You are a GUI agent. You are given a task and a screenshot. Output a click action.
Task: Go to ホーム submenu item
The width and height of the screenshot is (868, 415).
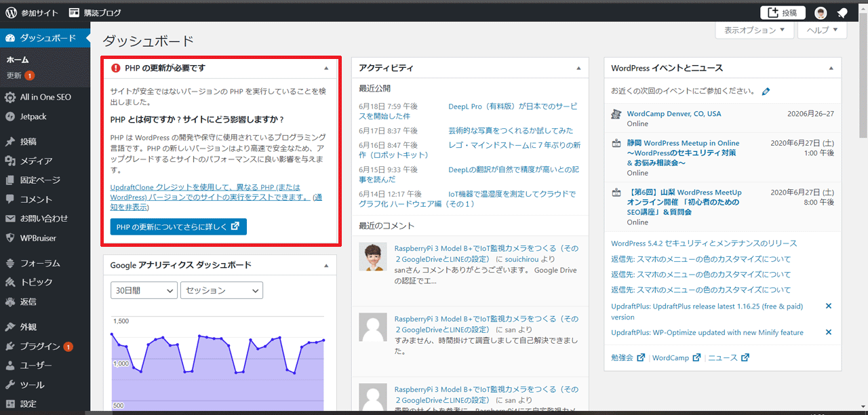(18, 60)
